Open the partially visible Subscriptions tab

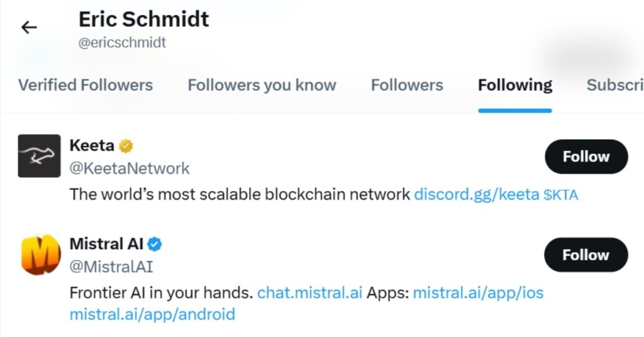615,85
